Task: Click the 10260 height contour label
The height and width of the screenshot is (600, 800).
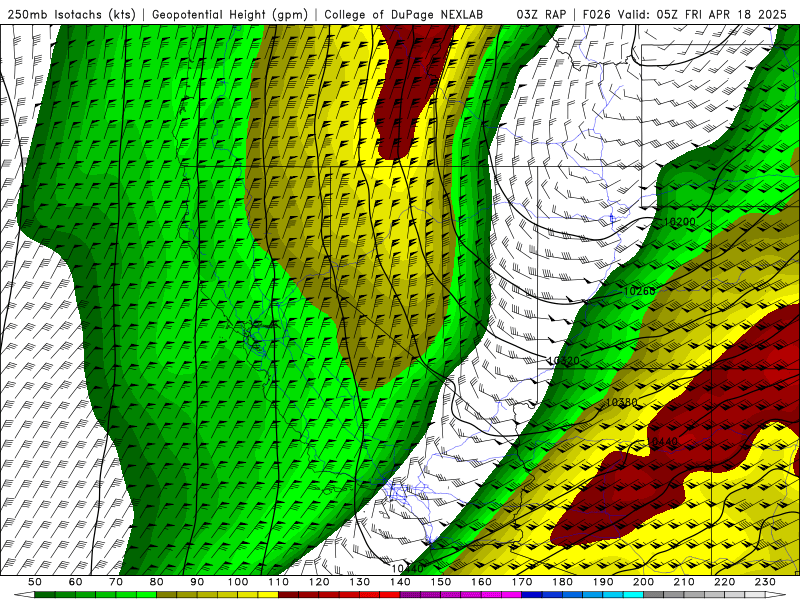Action: 640,291
